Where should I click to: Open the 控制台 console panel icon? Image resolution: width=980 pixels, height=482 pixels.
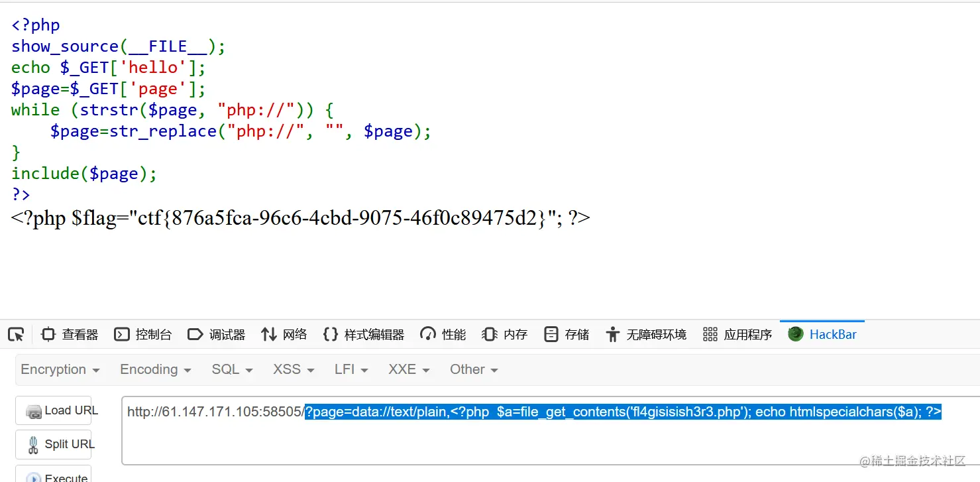[121, 334]
